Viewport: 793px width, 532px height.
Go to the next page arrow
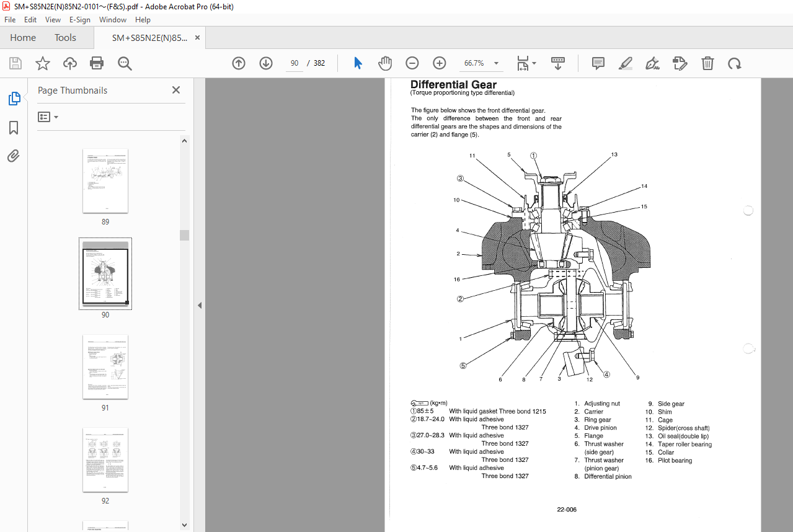(266, 63)
